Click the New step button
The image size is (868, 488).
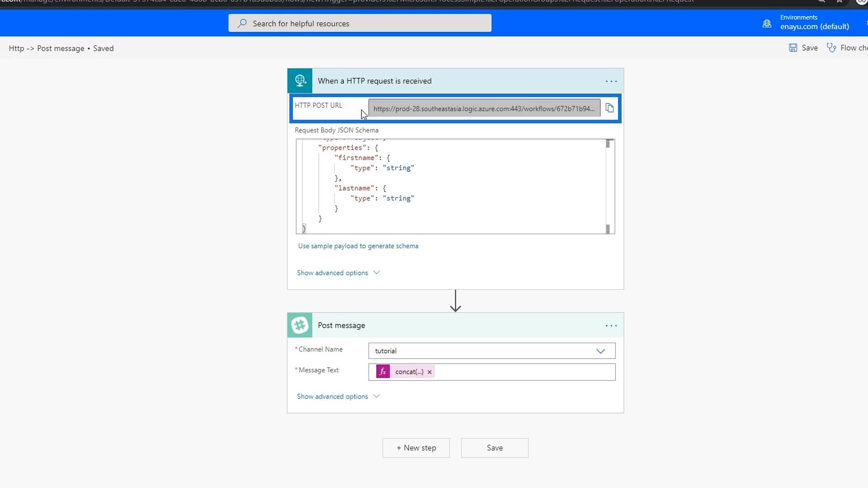[416, 448]
